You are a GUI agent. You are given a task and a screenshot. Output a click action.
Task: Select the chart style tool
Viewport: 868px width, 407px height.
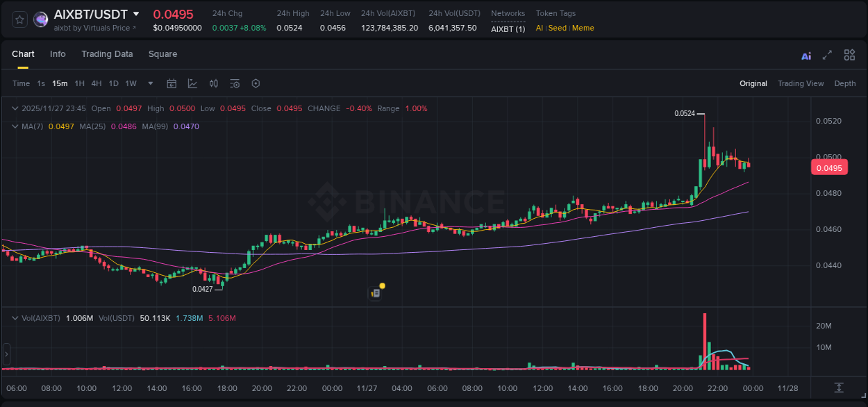point(192,83)
